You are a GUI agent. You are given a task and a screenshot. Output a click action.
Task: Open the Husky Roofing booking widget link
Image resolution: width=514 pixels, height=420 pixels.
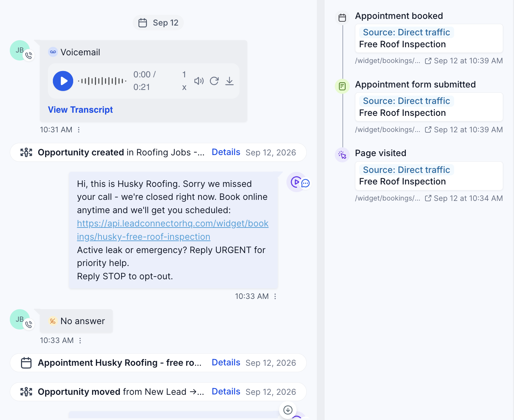(173, 230)
